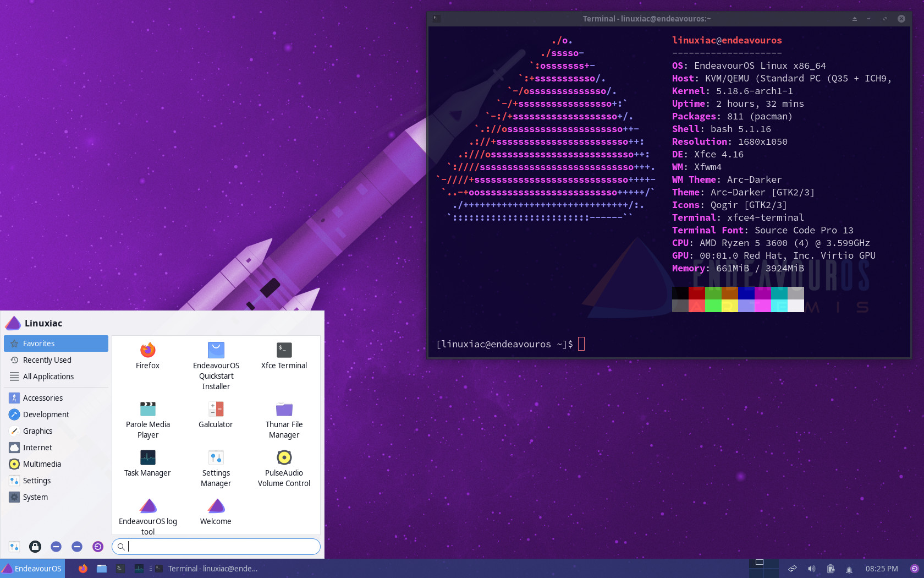The height and width of the screenshot is (578, 924).
Task: Focus the application menu search field
Action: [x=216, y=547]
